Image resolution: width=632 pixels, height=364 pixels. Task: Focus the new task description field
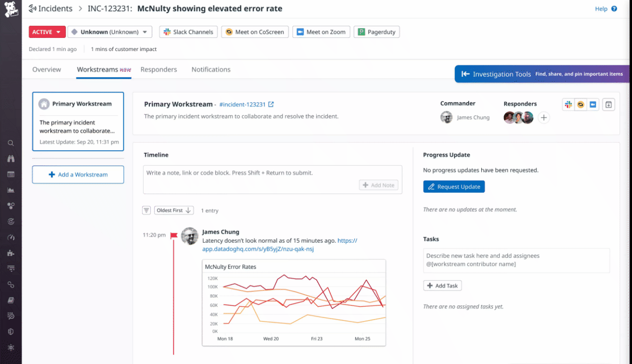point(517,260)
